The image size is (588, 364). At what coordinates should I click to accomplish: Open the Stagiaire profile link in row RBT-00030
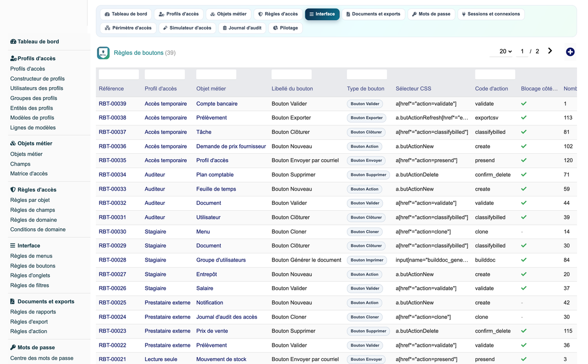point(155,232)
